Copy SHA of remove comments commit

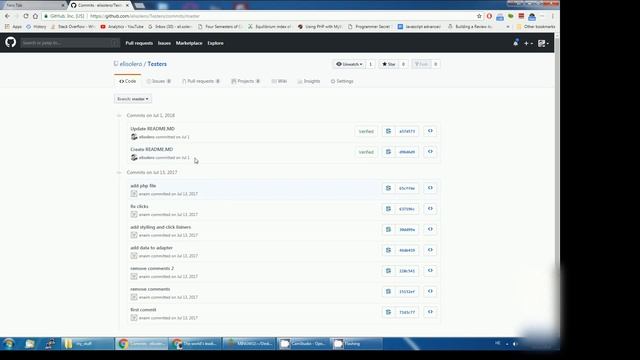coord(388,291)
